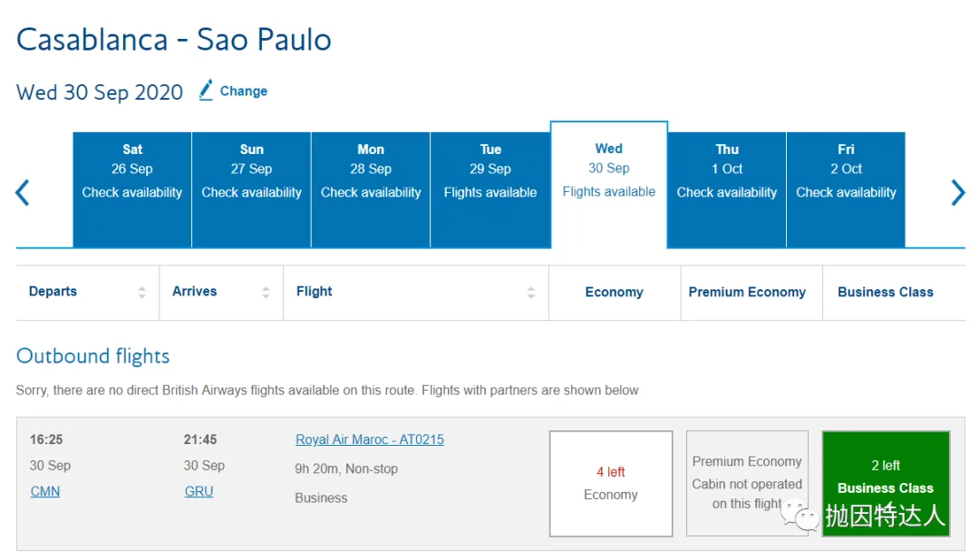Open the CMN airport link
Viewport: 979px width, 560px height.
(x=45, y=491)
